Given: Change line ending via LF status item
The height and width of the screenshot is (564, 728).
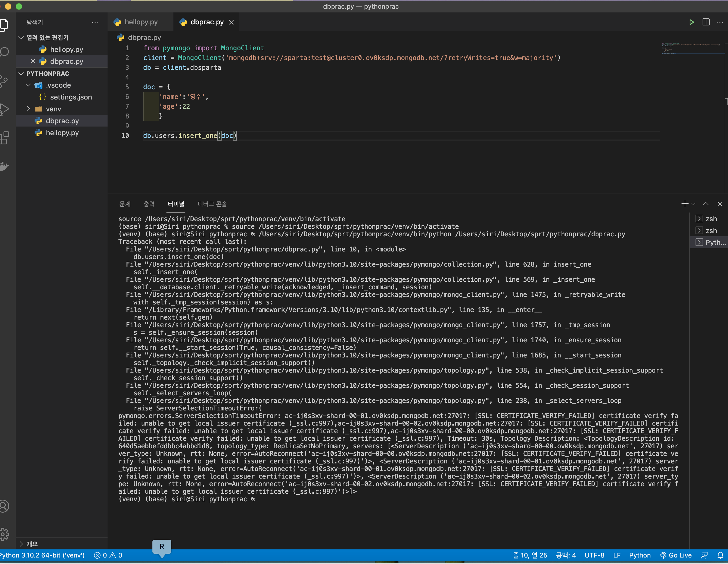Looking at the screenshot, I should (617, 556).
